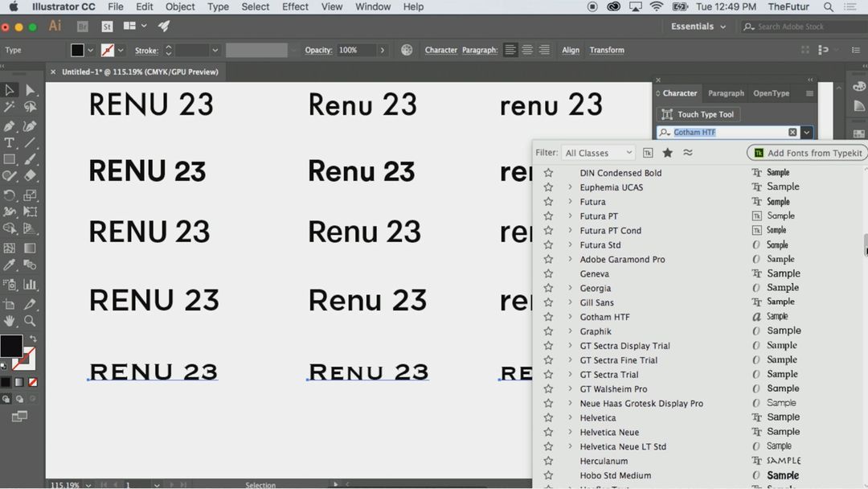This screenshot has height=489, width=868.
Task: Pick the Eyedropper tool
Action: click(10, 265)
